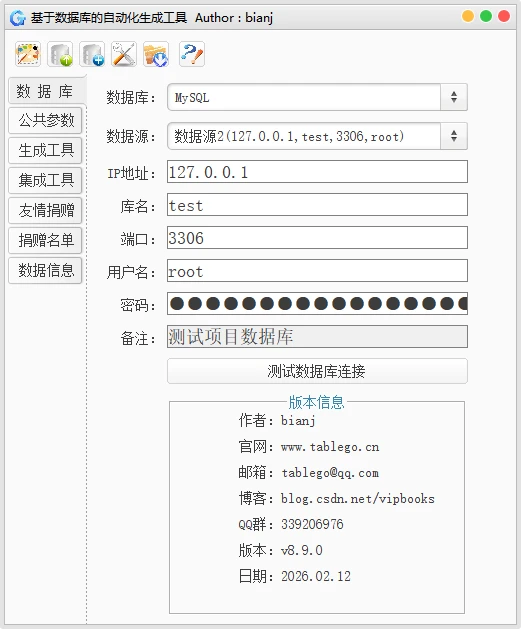Focus the 端口 field with 3306
Screen dimensions: 521x629
point(317,237)
